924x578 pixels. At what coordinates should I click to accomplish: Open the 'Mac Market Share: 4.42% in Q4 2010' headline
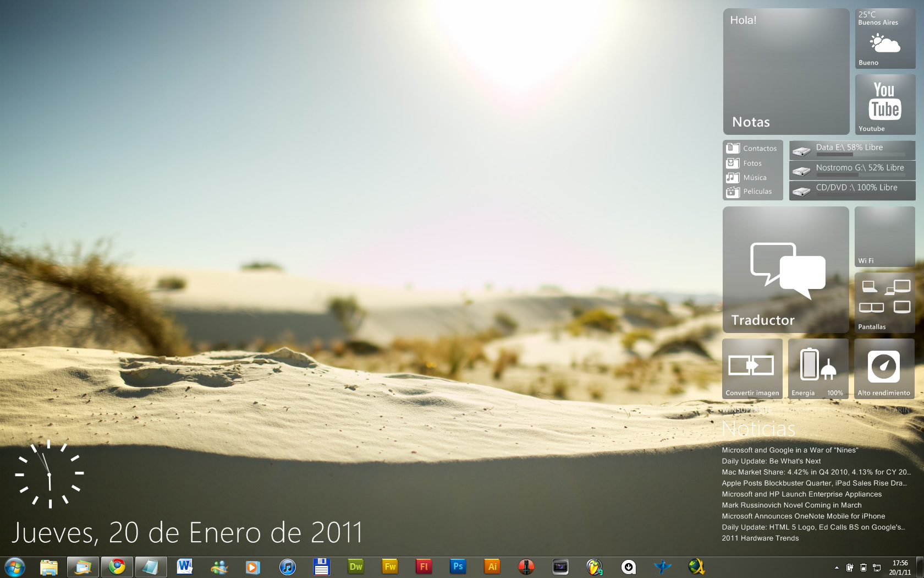coord(816,472)
